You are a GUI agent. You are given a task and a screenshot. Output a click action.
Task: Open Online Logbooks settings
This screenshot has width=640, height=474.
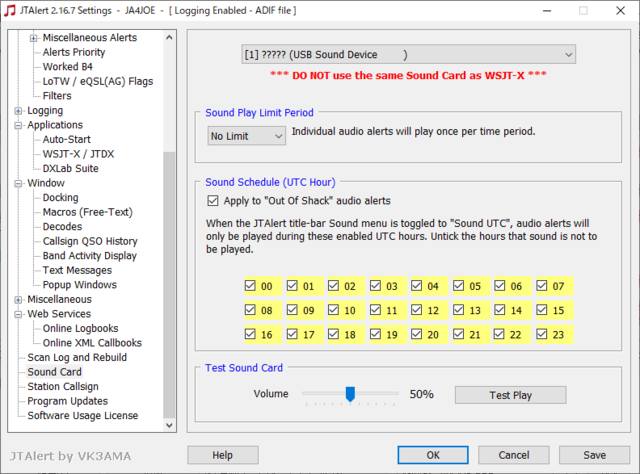point(80,328)
